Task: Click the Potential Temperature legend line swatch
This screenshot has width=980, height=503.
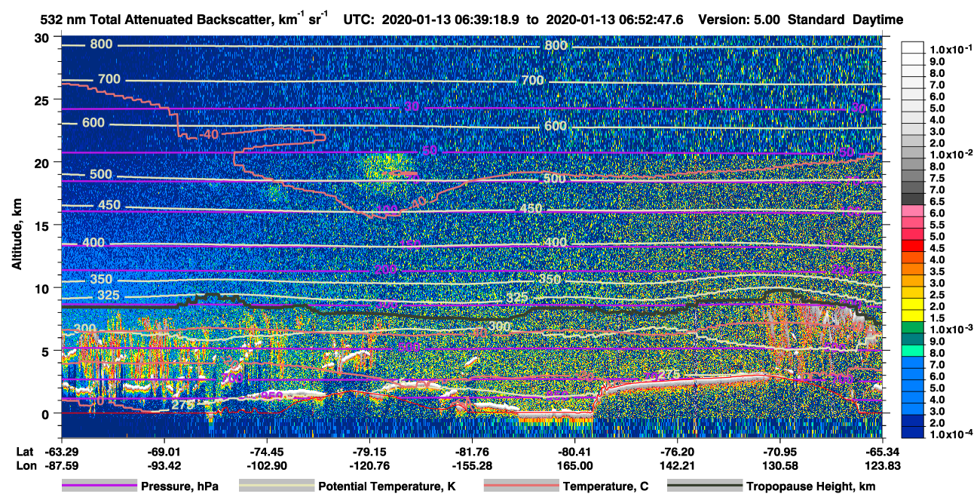Action: click(x=276, y=486)
